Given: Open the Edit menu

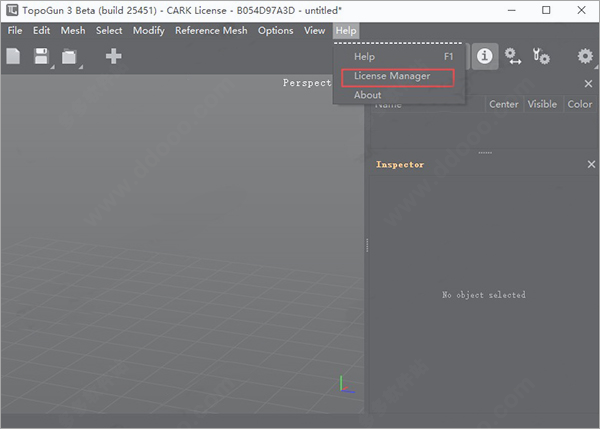Looking at the screenshot, I should pyautogui.click(x=41, y=31).
